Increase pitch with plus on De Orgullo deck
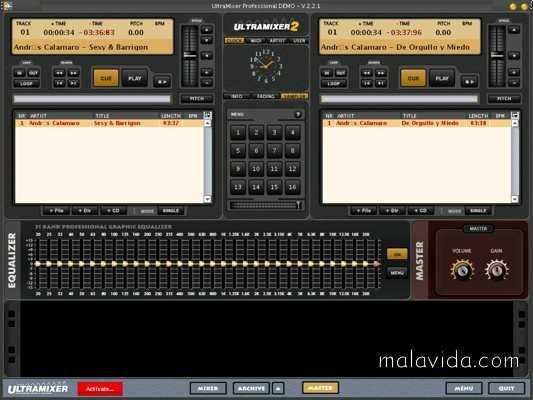533x400 pixels. click(514, 72)
